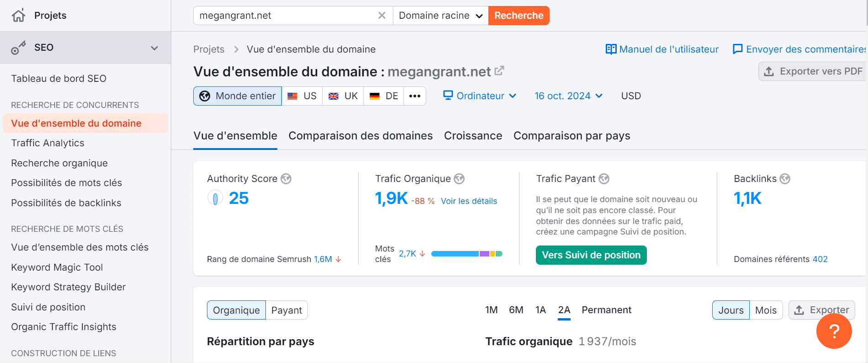Open more countries with three-dots button
The height and width of the screenshot is (363, 868).
tap(415, 96)
